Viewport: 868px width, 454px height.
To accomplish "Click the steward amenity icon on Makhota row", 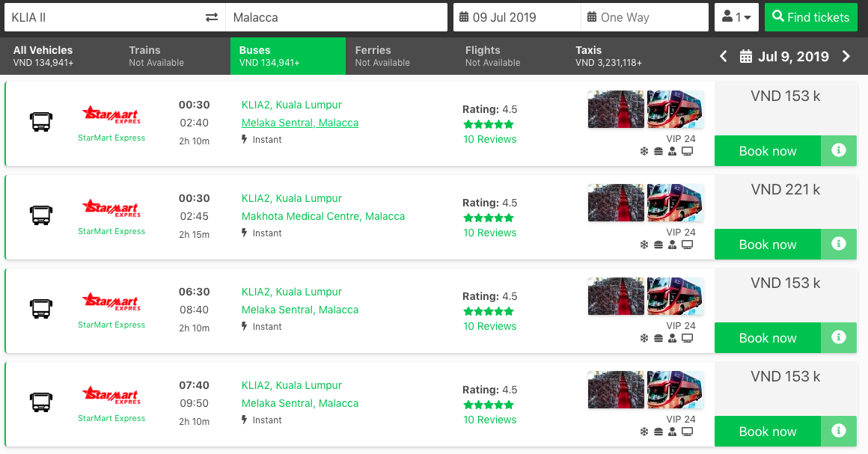I will [672, 245].
